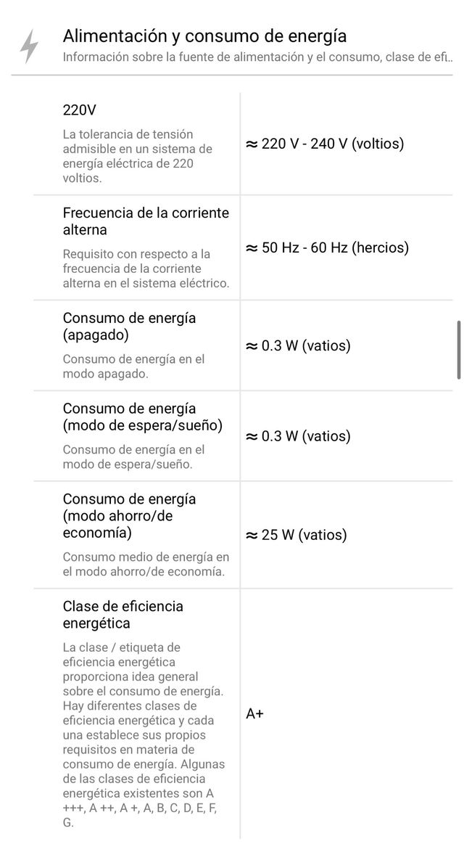The width and height of the screenshot is (464, 868).
Task: Tap the truncated subtitle under the section heading
Action: click(x=257, y=56)
